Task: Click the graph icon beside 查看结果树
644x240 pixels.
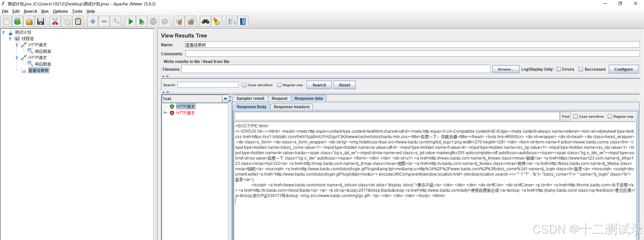Action: point(24,70)
